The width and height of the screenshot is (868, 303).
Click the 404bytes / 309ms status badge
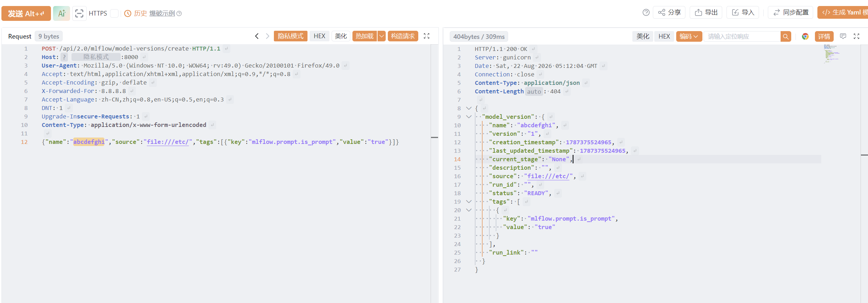click(479, 36)
